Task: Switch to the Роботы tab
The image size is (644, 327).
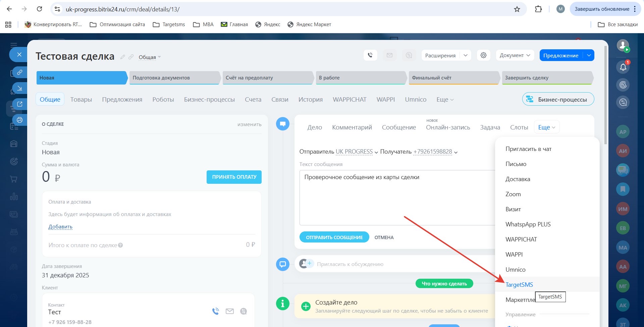Action: (163, 100)
